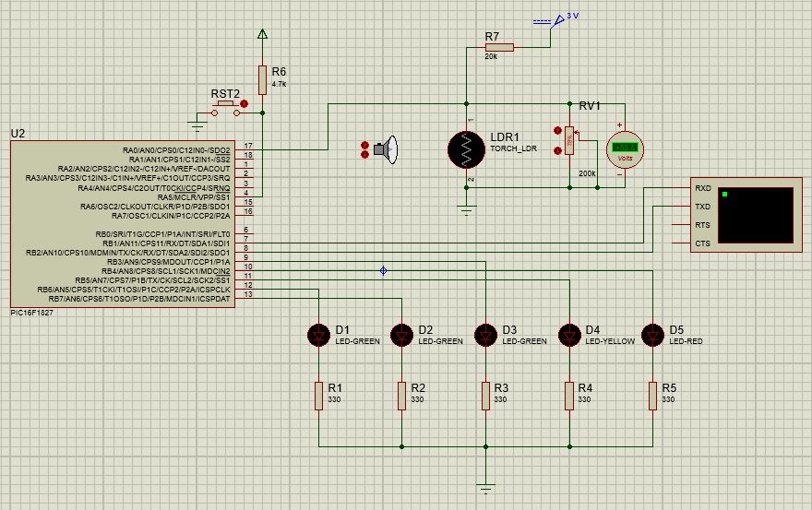The height and width of the screenshot is (510, 812).
Task: Click the upper red torch adjustment dot
Action: (365, 145)
